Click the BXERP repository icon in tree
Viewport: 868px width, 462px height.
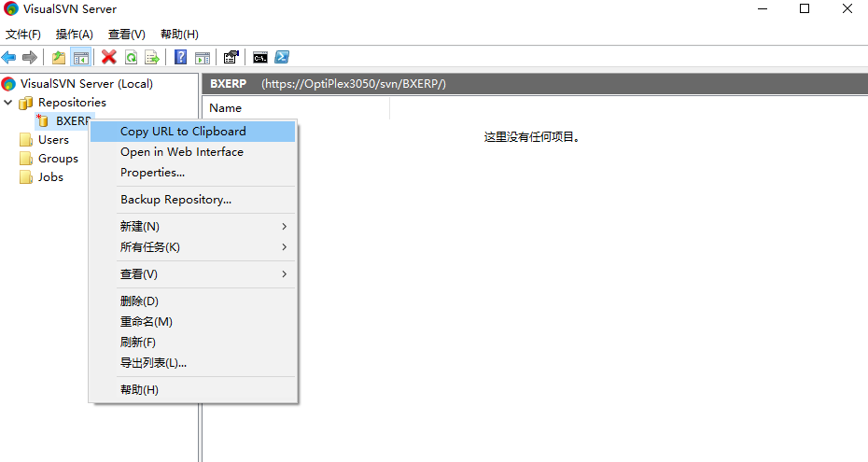[43, 120]
